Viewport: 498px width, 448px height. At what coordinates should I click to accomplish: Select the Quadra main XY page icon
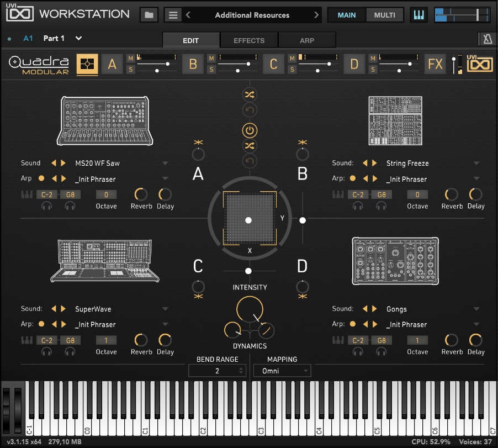[x=87, y=65]
